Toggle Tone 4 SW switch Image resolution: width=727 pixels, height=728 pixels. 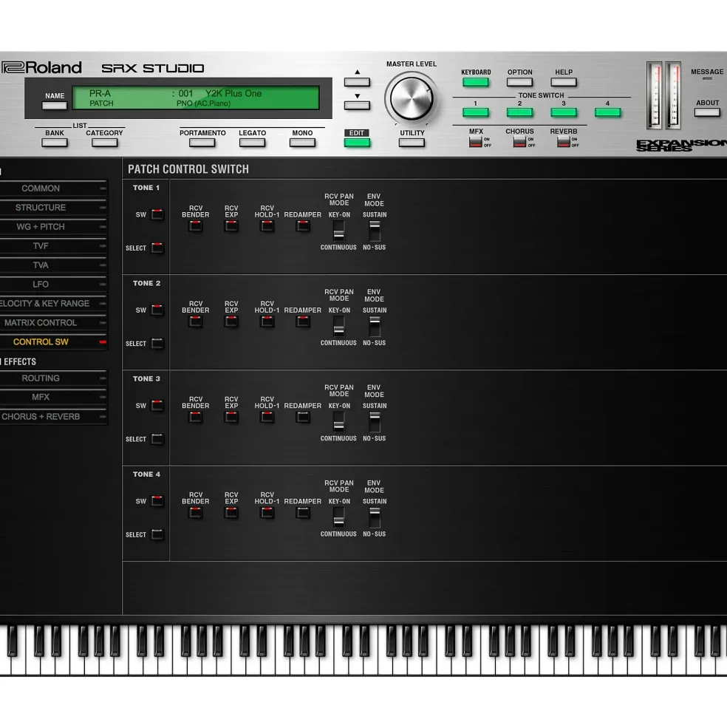(157, 501)
